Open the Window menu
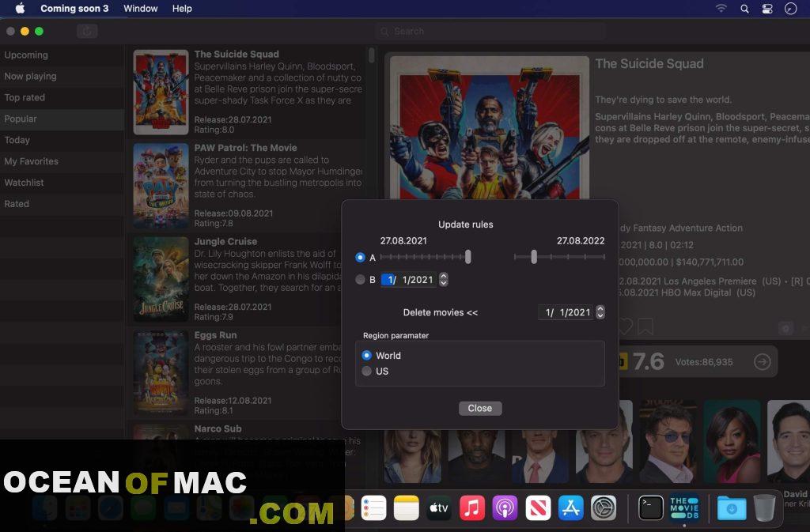810x532 pixels. [141, 8]
